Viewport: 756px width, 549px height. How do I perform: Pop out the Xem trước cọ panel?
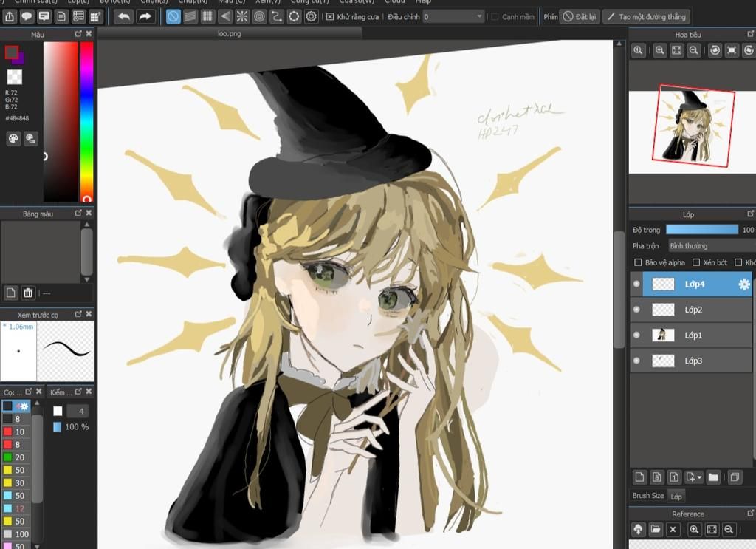[78, 314]
